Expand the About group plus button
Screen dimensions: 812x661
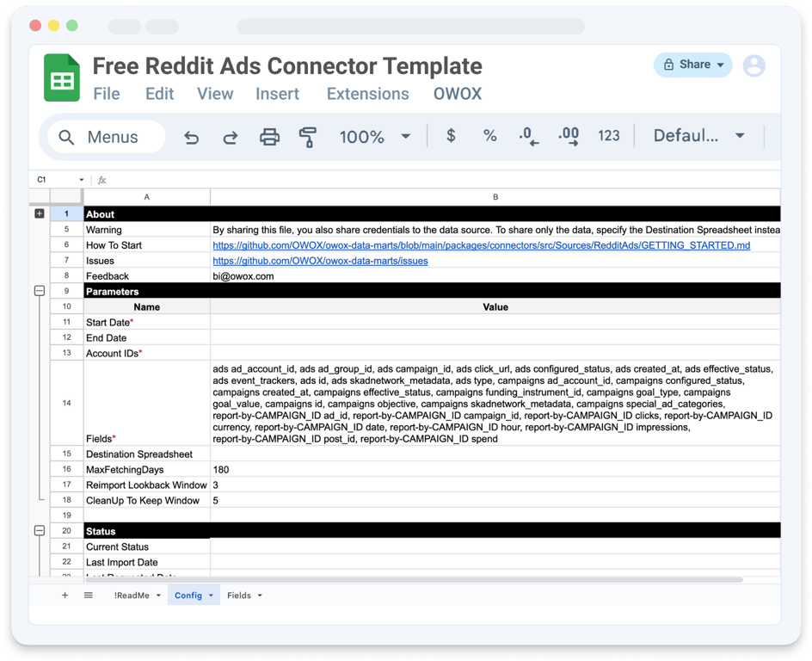coord(40,213)
